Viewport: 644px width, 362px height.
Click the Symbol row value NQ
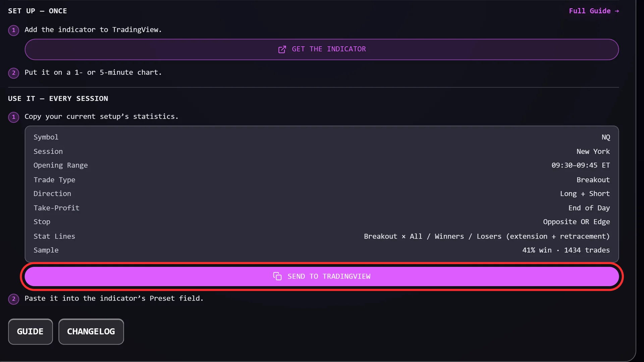606,137
